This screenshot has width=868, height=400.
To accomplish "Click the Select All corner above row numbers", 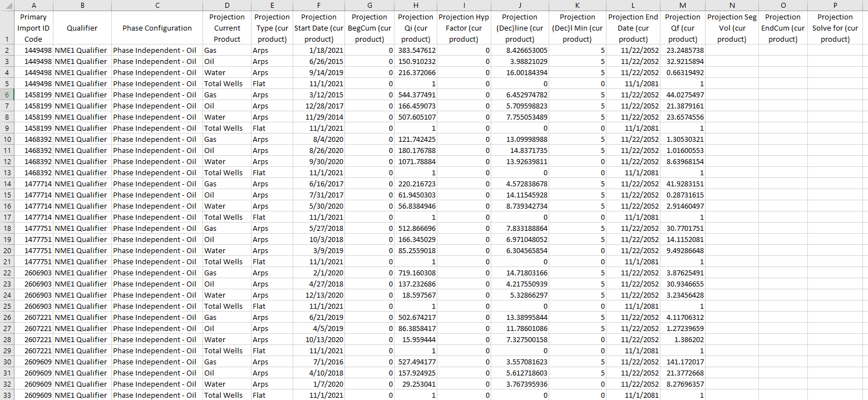I will (6, 6).
